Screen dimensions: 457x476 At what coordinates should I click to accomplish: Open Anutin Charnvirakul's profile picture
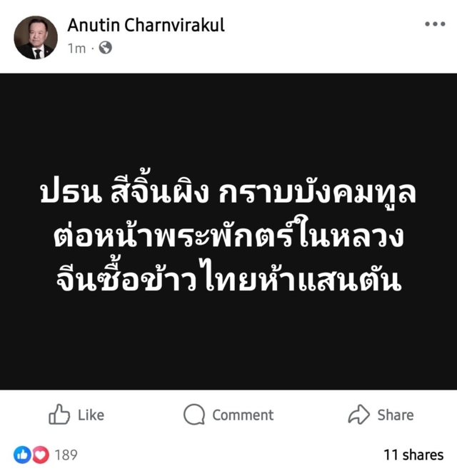tap(36, 38)
